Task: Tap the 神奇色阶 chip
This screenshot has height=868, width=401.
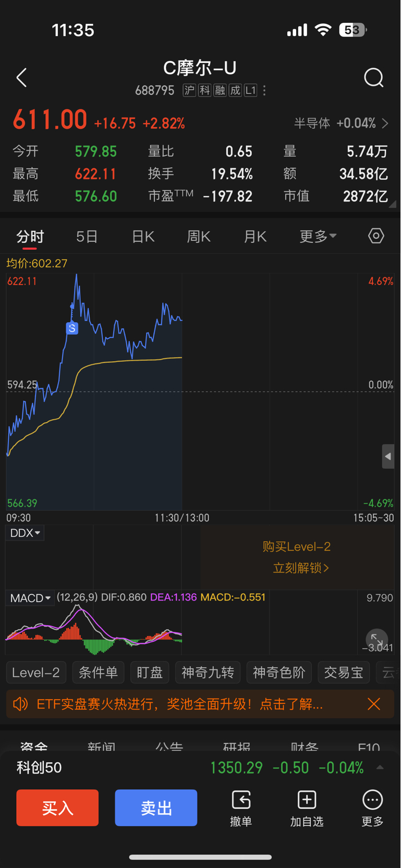Action: [279, 673]
